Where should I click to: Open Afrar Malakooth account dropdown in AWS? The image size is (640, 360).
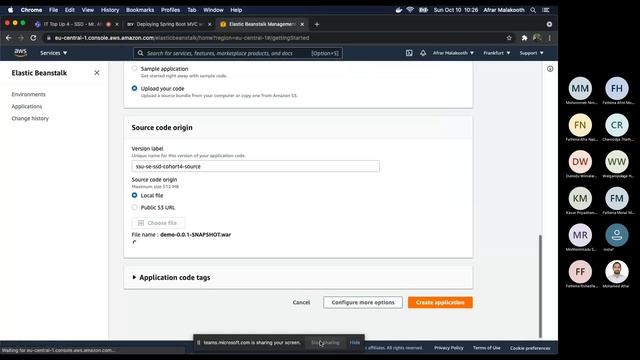coord(453,53)
